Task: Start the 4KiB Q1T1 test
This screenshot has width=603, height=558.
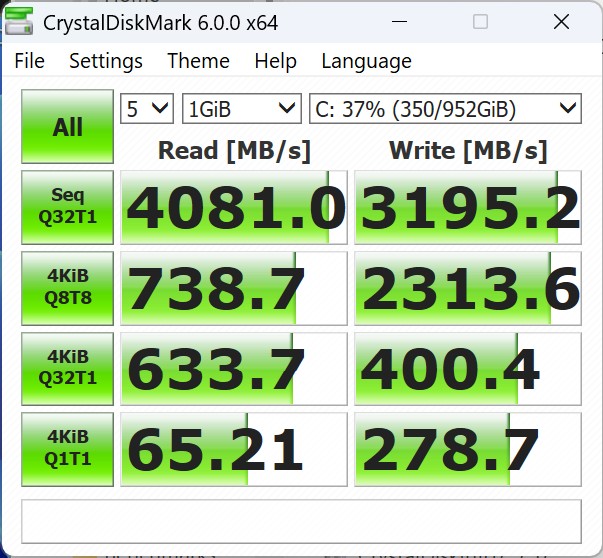Action: coord(67,449)
